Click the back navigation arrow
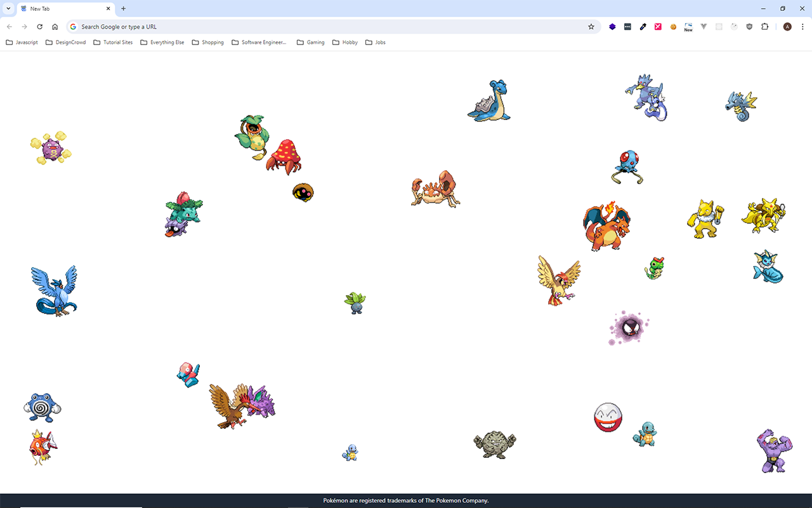Screen dimensions: 812x508 click(9, 27)
